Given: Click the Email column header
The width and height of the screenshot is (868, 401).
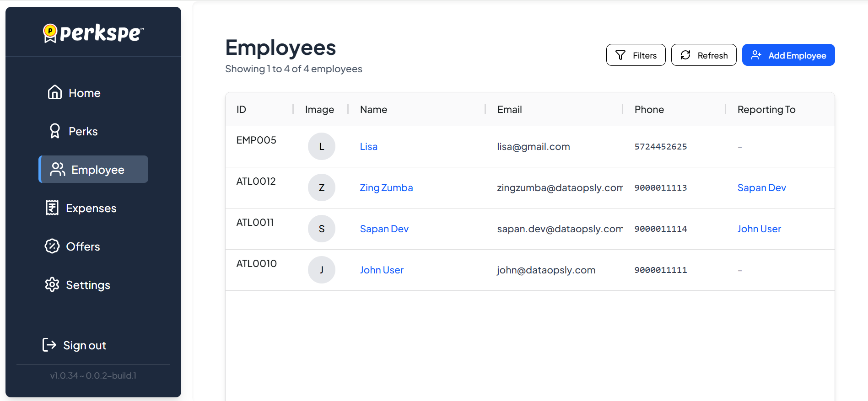Looking at the screenshot, I should (509, 109).
